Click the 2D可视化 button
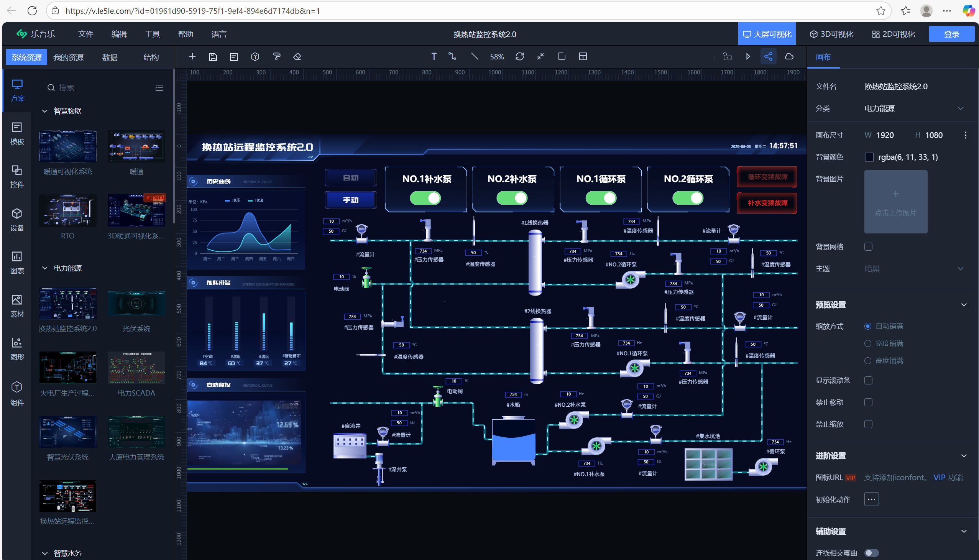The image size is (979, 560). point(893,34)
